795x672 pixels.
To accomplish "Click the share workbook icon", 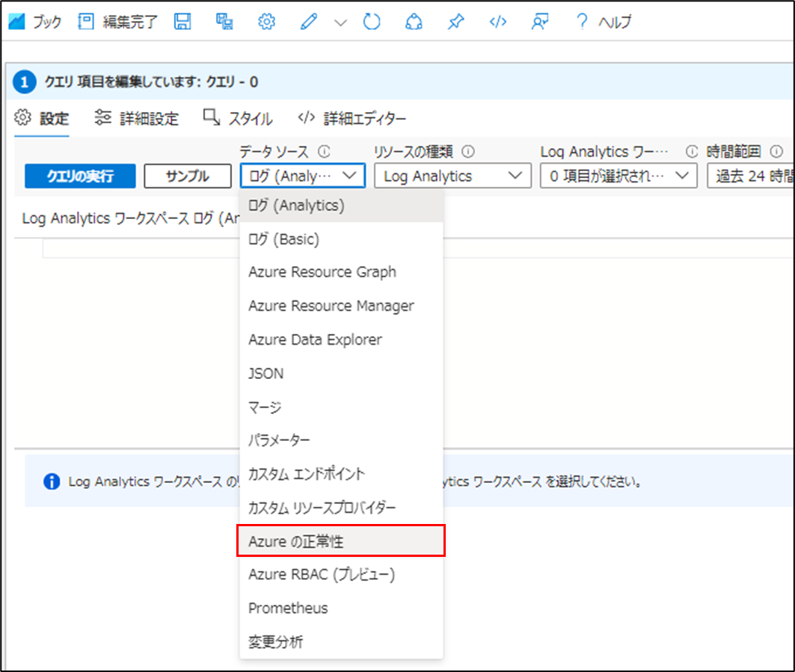I will [414, 22].
